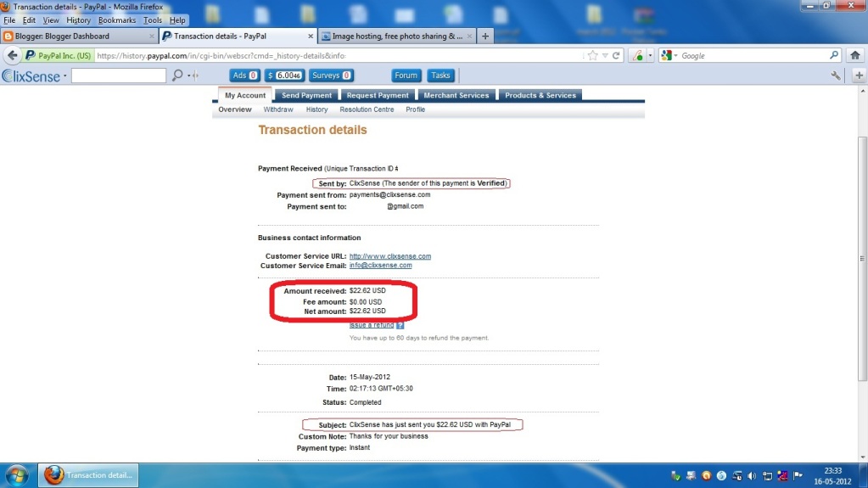Viewport: 868px width, 488px height.
Task: Bookmark this page with the star icon
Action: click(593, 55)
